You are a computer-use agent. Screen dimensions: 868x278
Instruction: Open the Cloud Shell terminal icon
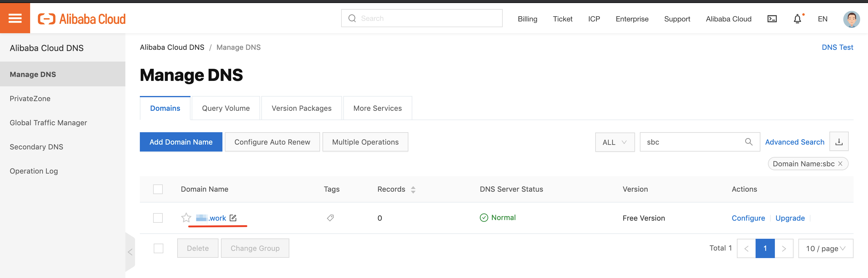click(772, 19)
